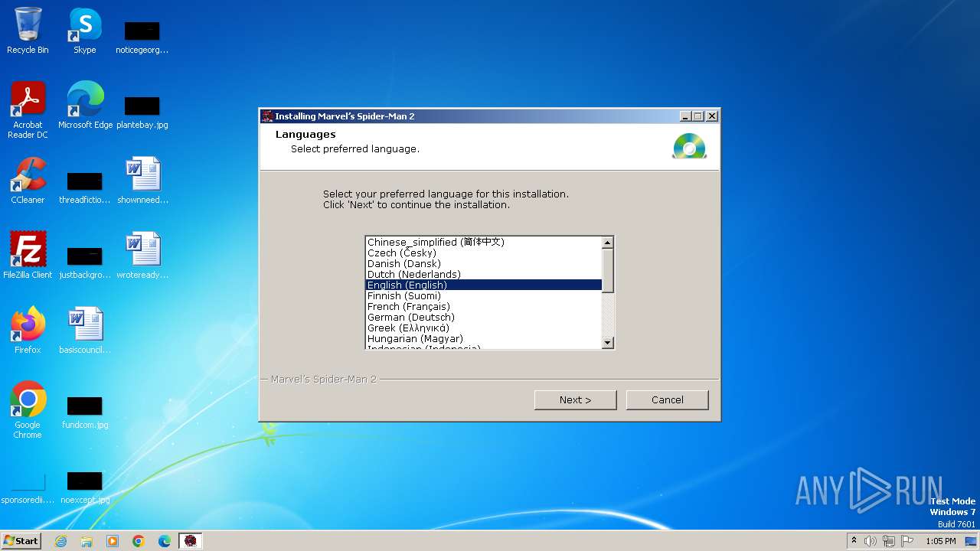
Task: Click the Next > button
Action: coord(575,399)
